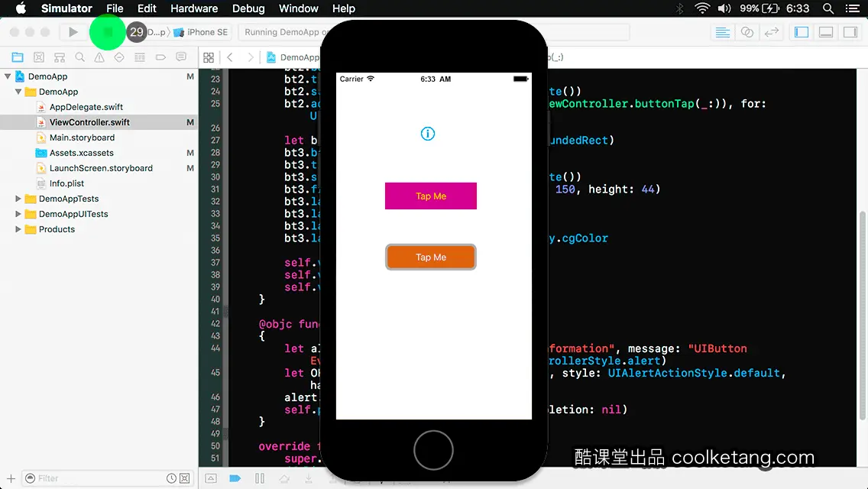The height and width of the screenshot is (489, 868).
Task: Go forward in editor history
Action: [x=250, y=57]
